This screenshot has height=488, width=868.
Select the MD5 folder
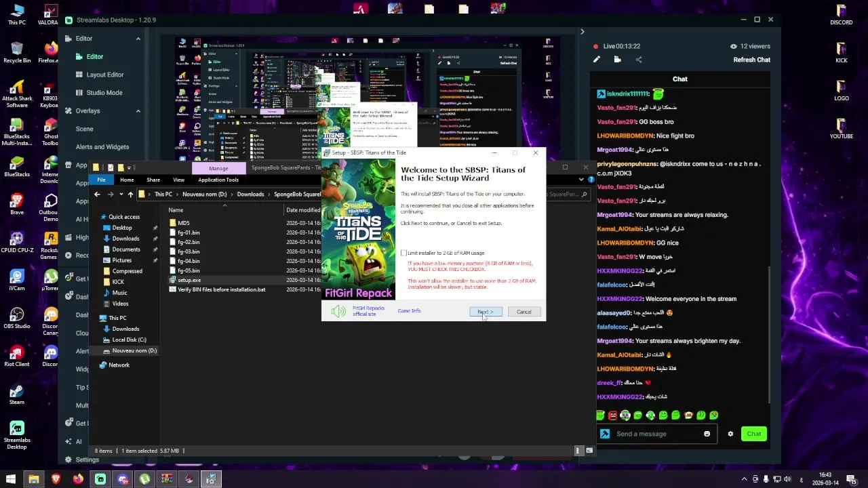click(184, 223)
